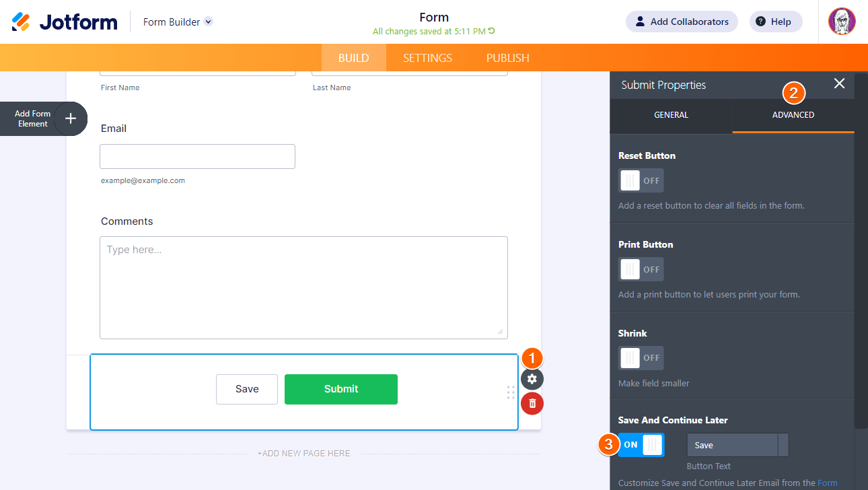The height and width of the screenshot is (490, 868).
Task: Click the green Submit button
Action: point(341,389)
